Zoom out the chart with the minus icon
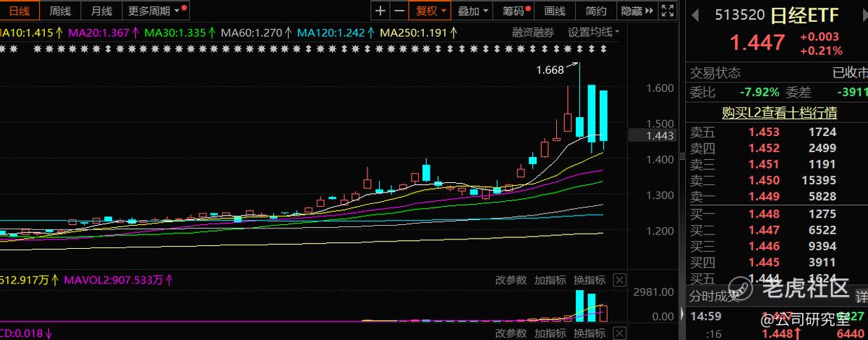 tap(399, 11)
